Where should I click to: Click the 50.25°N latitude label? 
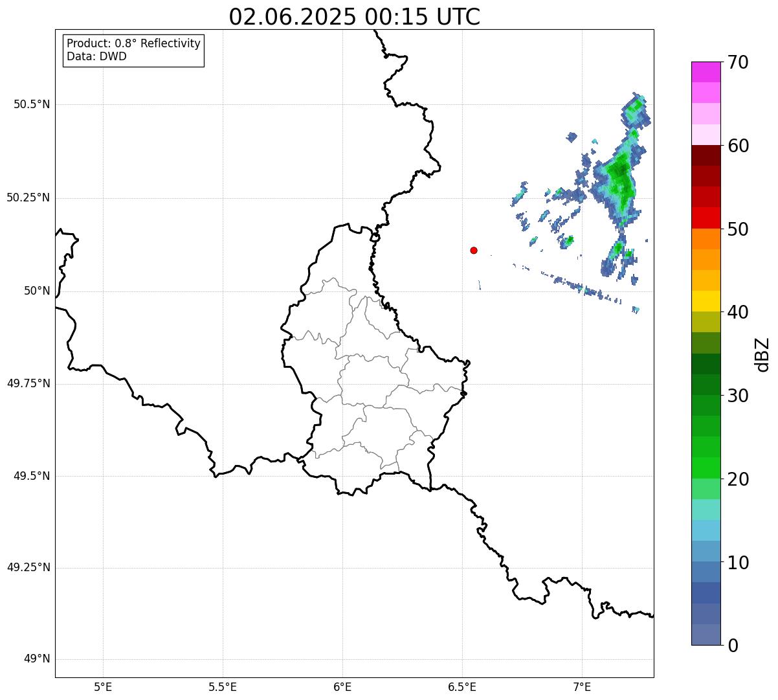(28, 198)
